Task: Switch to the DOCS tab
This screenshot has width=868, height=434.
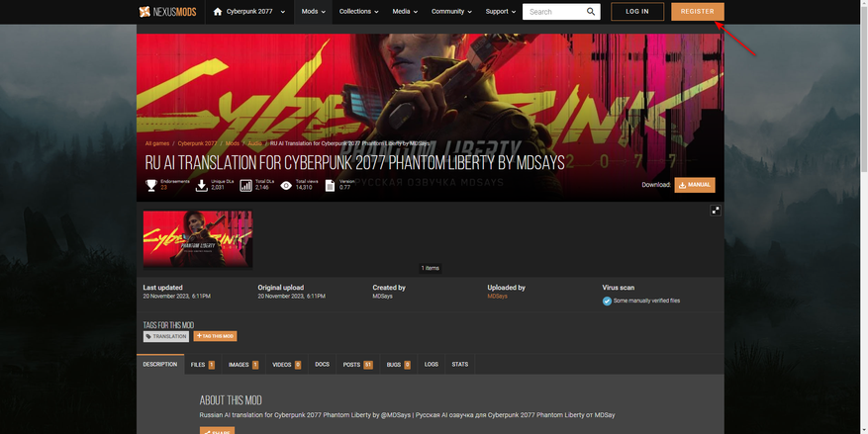Action: (323, 365)
